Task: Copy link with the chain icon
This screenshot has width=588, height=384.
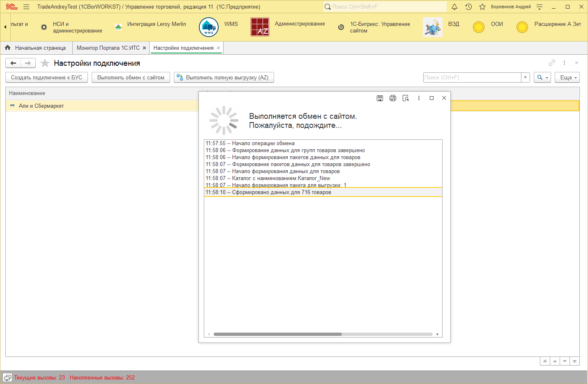Action: 552,63
